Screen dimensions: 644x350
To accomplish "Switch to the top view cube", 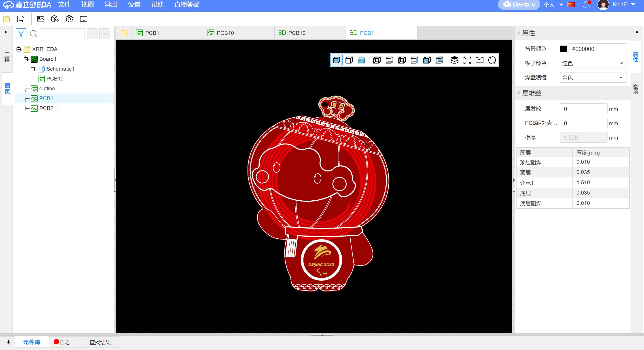I will [377, 60].
